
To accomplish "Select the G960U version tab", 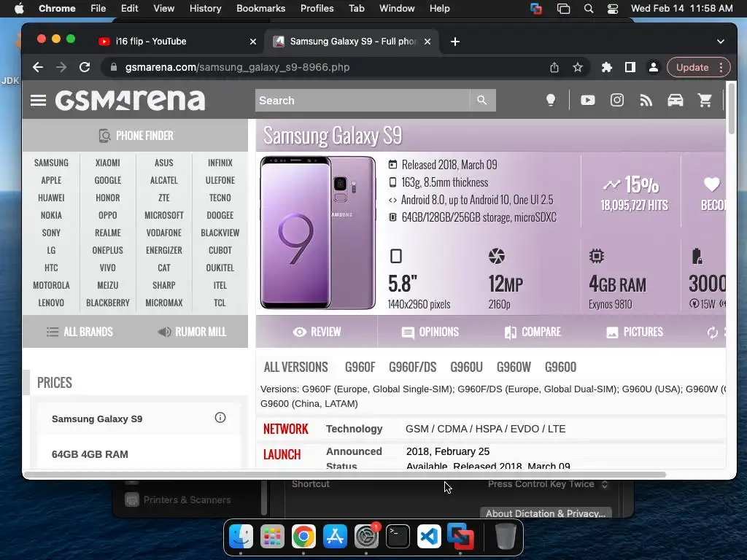I will coord(466,367).
